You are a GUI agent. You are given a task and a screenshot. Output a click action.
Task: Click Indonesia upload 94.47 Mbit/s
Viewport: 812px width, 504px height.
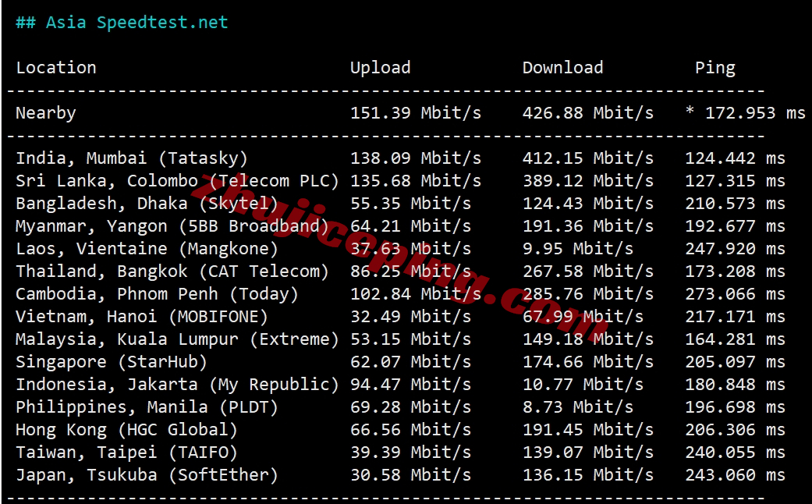point(410,385)
